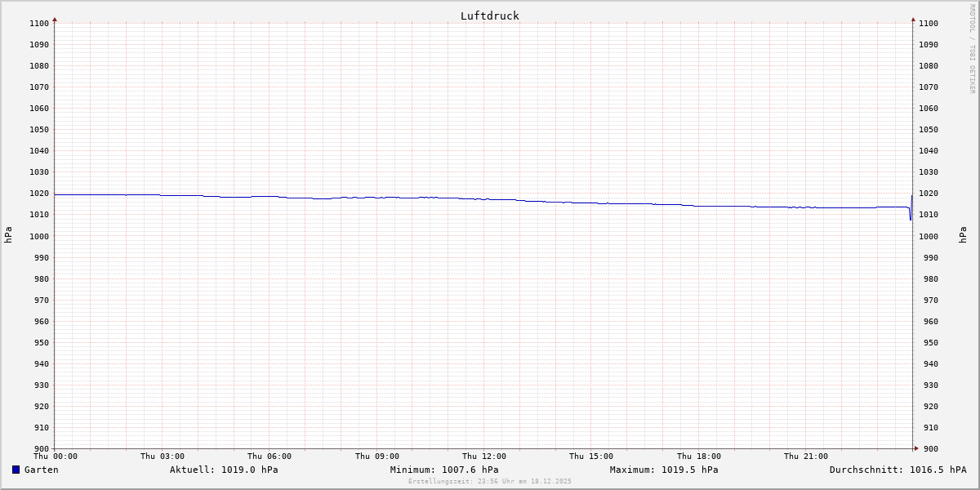Click the Thu 00:00 time label
Image resolution: width=980 pixels, height=490 pixels.
tap(56, 457)
